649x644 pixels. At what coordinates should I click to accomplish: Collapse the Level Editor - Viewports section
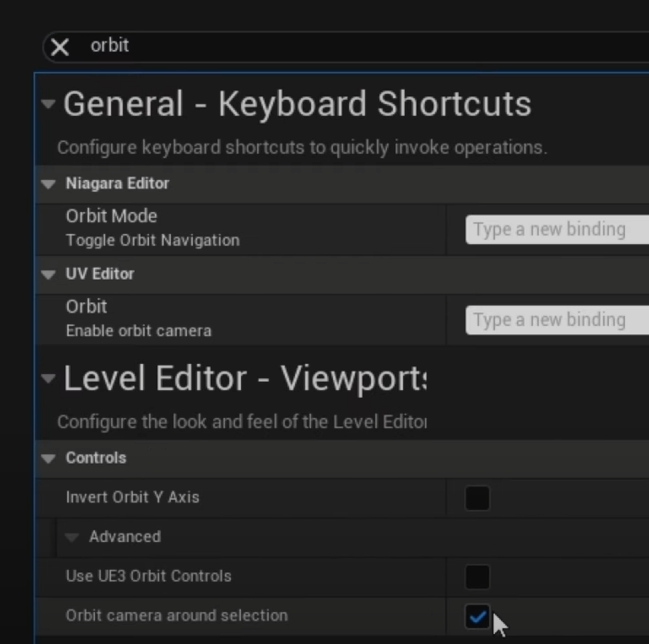coord(48,378)
